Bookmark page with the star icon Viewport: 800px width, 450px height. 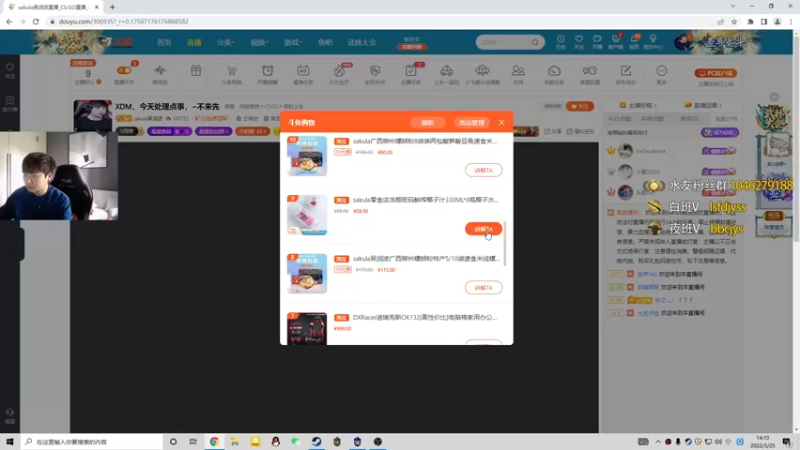(x=734, y=21)
